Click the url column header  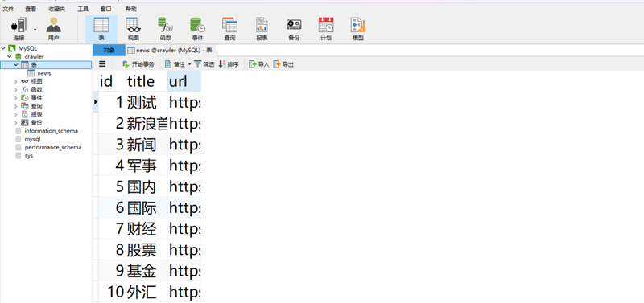coord(184,81)
